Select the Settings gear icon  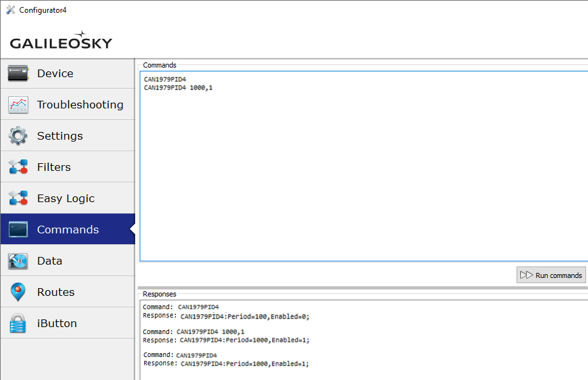click(x=18, y=136)
